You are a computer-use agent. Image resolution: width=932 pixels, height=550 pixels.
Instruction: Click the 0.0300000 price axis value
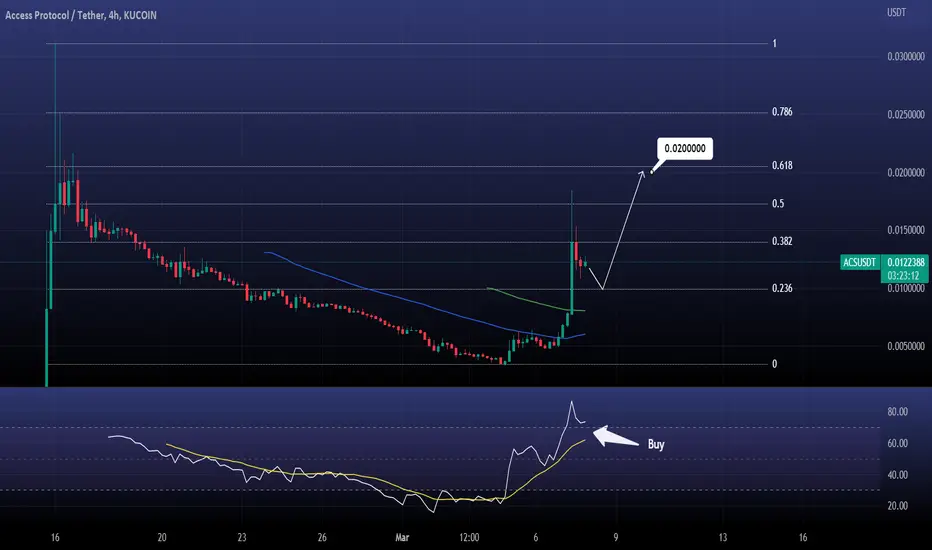pos(906,57)
